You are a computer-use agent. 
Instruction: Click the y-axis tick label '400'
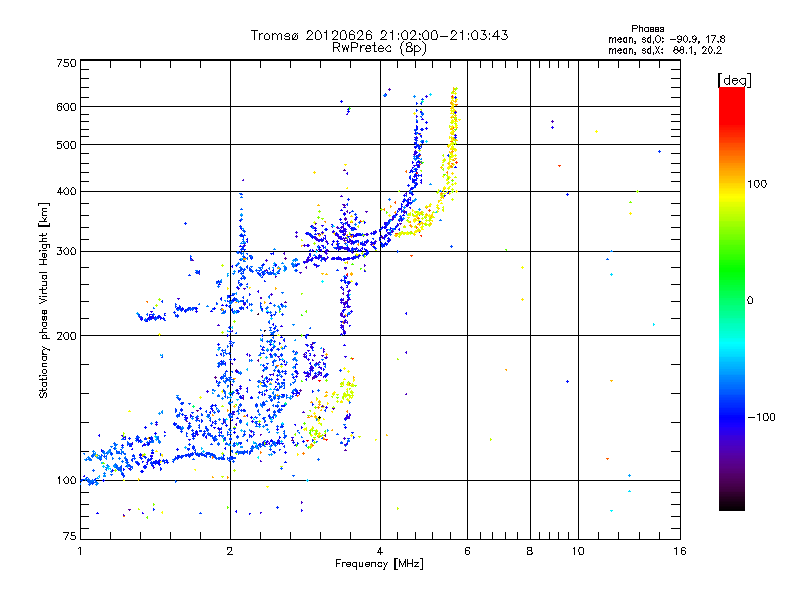(66, 191)
